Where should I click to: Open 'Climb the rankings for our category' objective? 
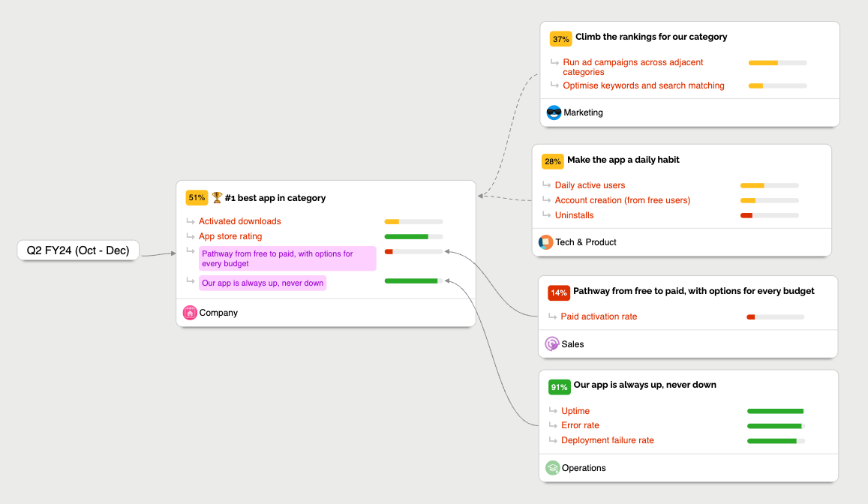pyautogui.click(x=651, y=37)
